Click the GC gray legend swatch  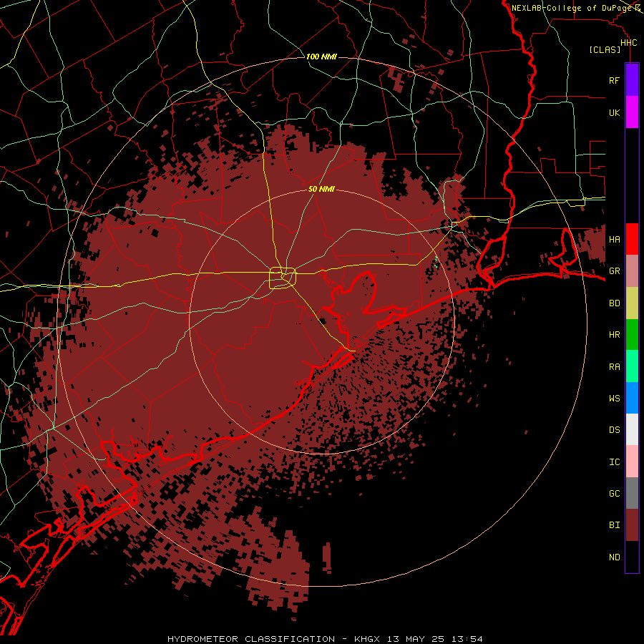(632, 493)
